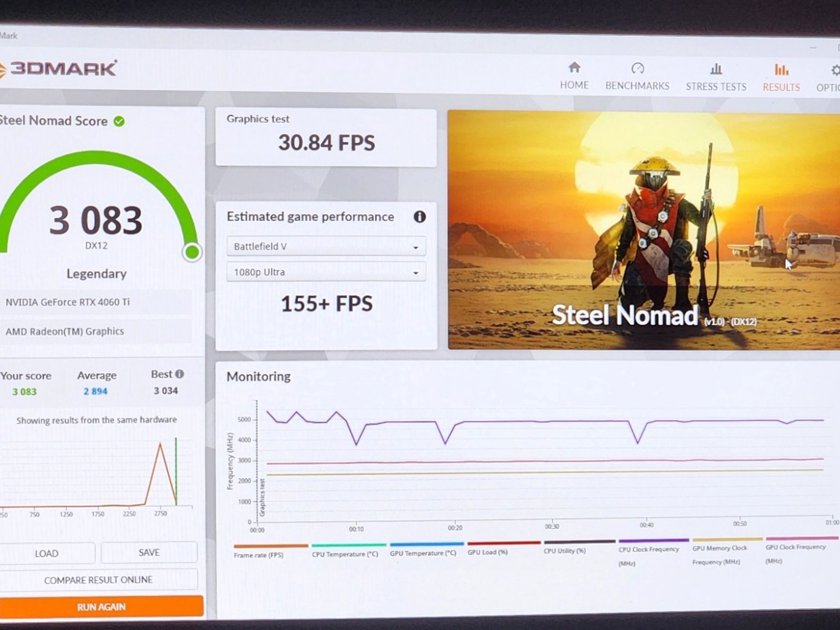This screenshot has width=840, height=630.
Task: Switch to the HOME tab label
Action: 574,85
